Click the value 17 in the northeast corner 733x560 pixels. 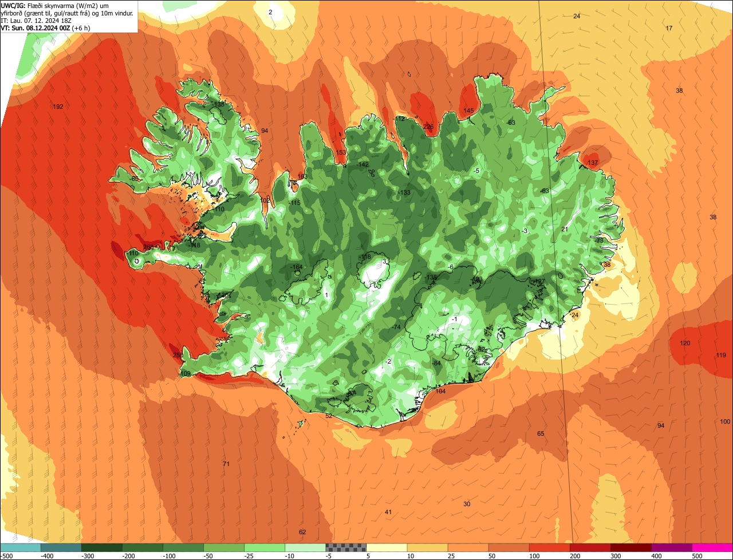tap(669, 28)
